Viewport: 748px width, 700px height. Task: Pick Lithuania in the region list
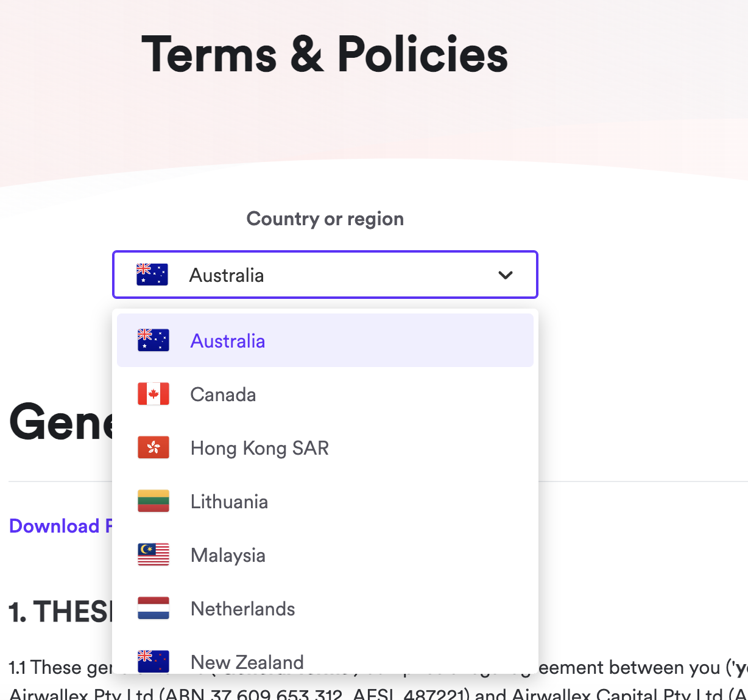[325, 501]
